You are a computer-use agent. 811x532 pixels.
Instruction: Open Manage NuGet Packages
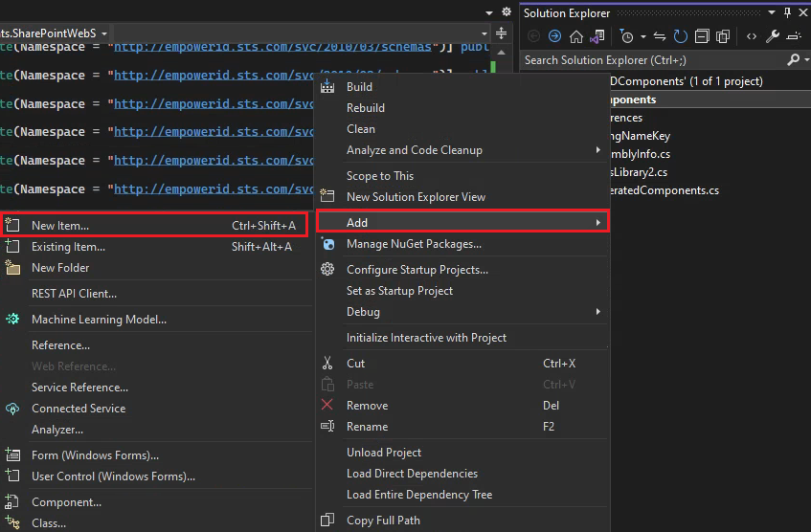(x=462, y=244)
